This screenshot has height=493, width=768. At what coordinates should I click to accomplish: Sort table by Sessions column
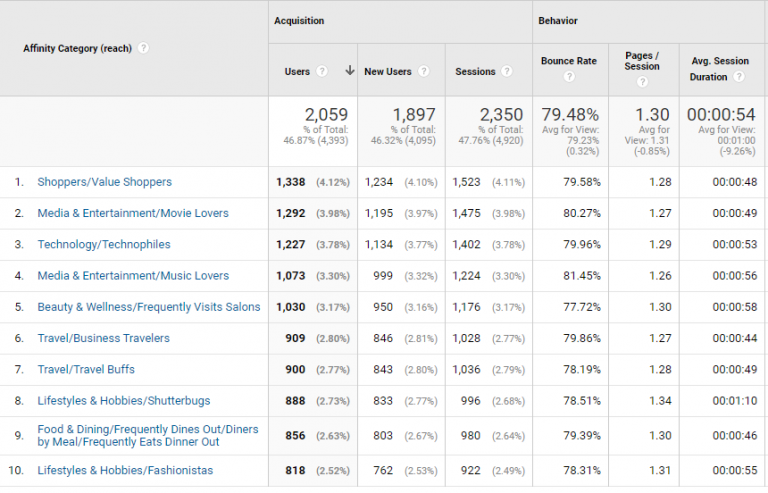[475, 72]
